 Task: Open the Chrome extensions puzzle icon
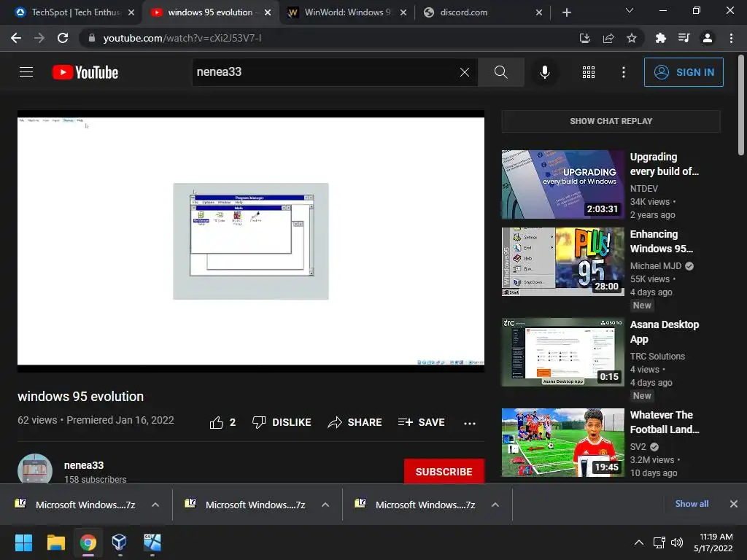tap(660, 38)
